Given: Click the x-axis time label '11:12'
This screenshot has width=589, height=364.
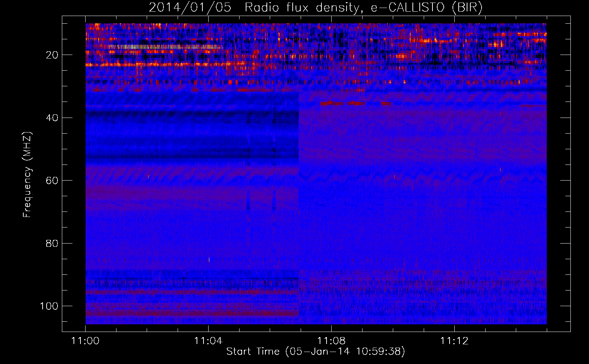Looking at the screenshot, I should (454, 341).
